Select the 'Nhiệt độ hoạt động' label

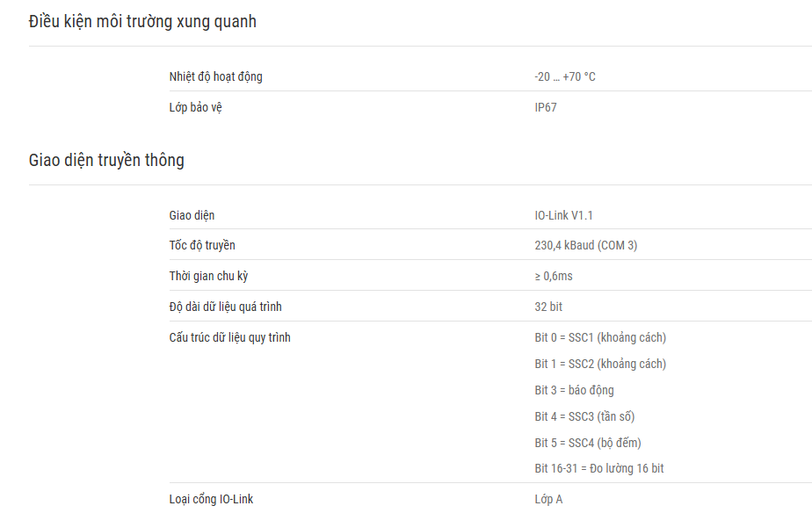point(215,76)
